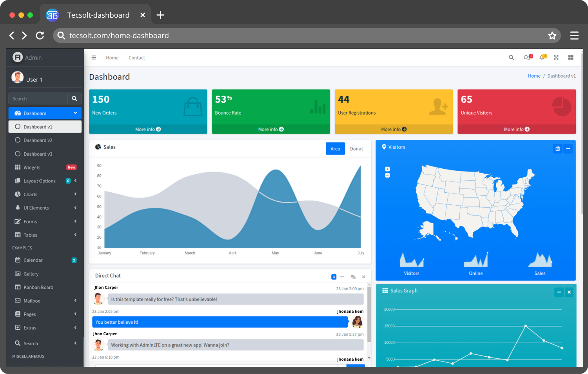Expand the Layout Options menu
This screenshot has height=374, width=588.
point(39,181)
